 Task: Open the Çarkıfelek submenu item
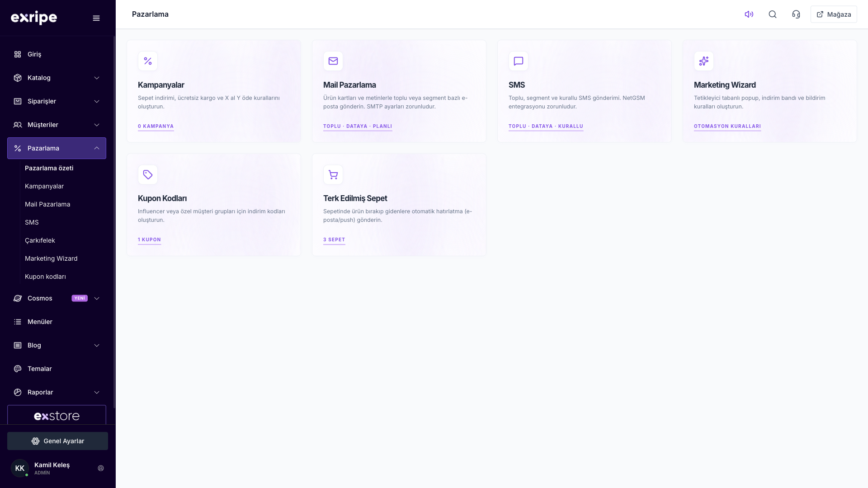pos(40,240)
